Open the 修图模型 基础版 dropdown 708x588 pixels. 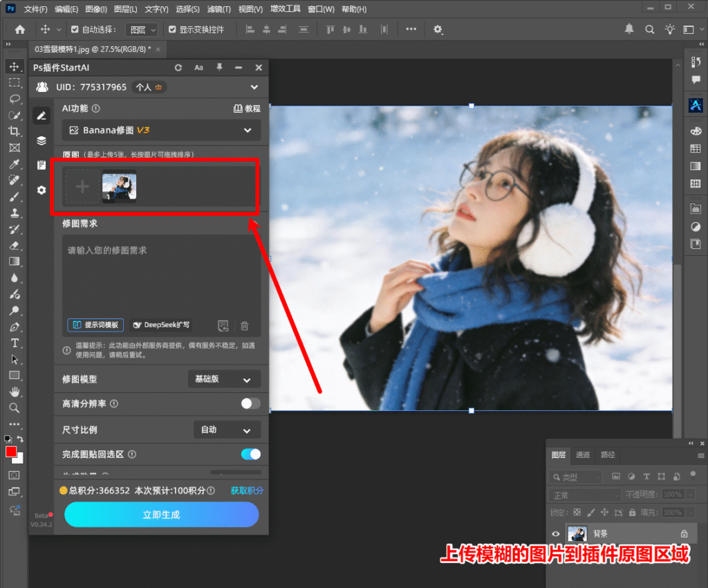pos(225,379)
